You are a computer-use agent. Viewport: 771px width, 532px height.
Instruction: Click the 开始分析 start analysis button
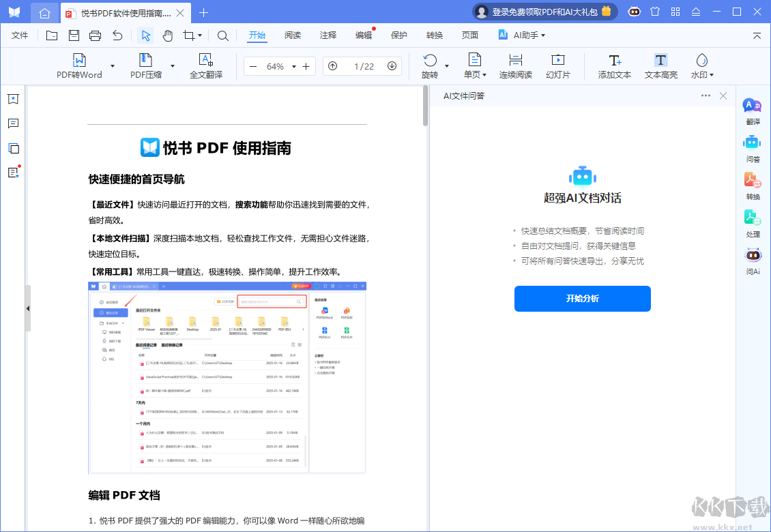582,299
